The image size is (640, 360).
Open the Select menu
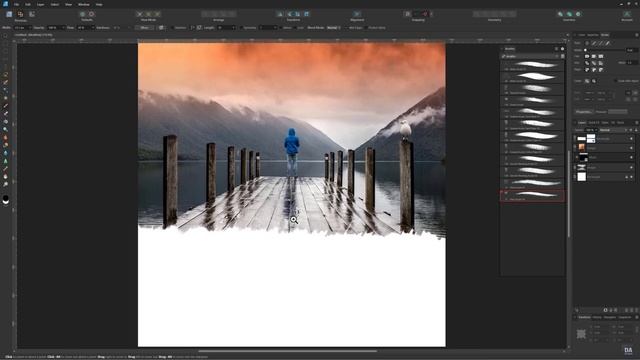[x=55, y=4]
